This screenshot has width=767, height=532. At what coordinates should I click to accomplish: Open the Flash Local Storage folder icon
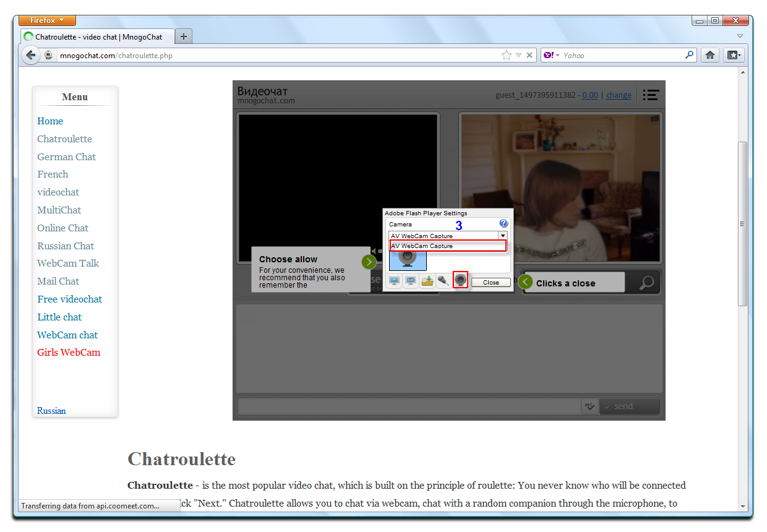[x=427, y=281]
